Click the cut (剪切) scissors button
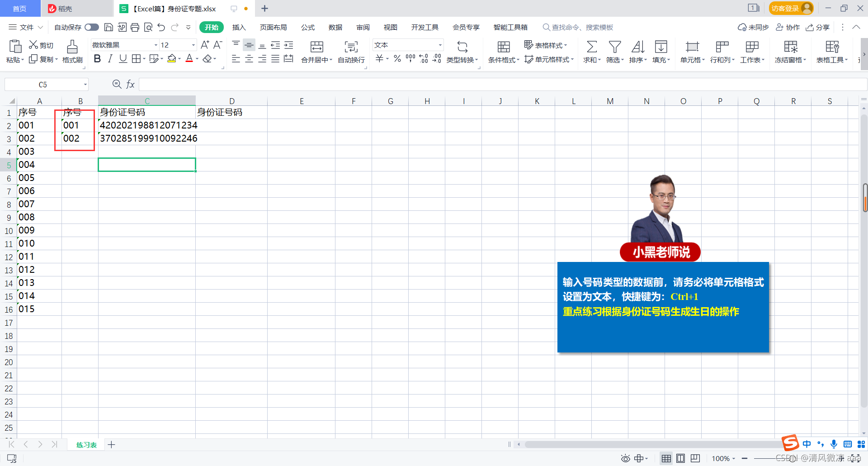The height and width of the screenshot is (466, 868). click(41, 45)
